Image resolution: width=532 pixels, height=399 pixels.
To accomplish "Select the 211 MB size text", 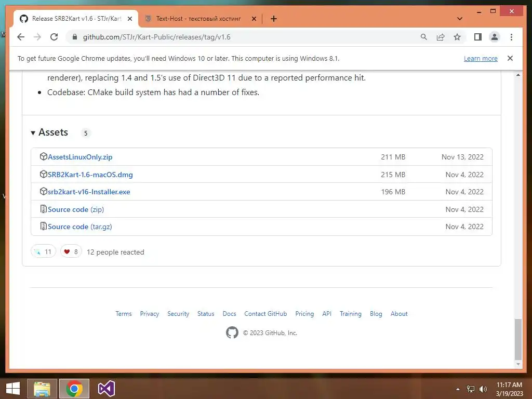I will pyautogui.click(x=393, y=157).
